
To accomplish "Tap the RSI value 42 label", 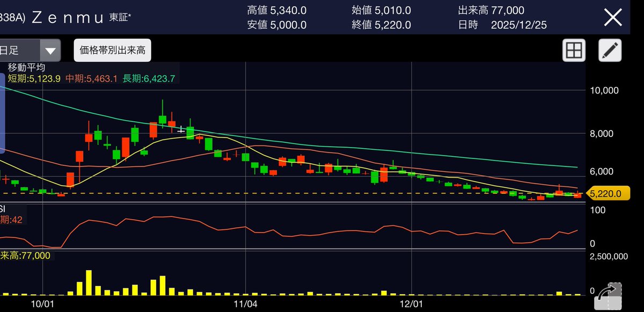I will pyautogui.click(x=11, y=220).
